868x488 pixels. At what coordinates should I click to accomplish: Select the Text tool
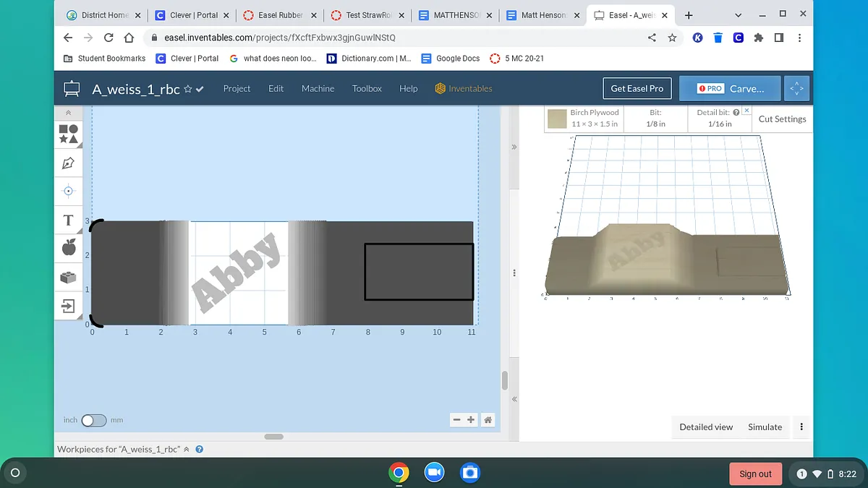[69, 220]
